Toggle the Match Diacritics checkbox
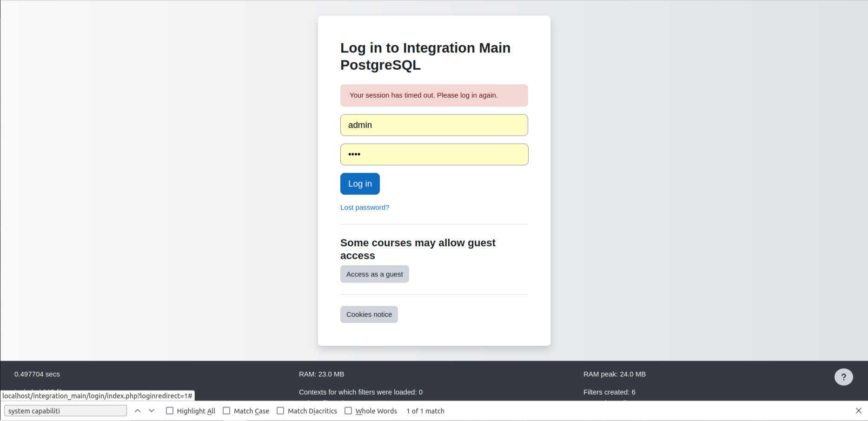The image size is (868, 421). (280, 411)
